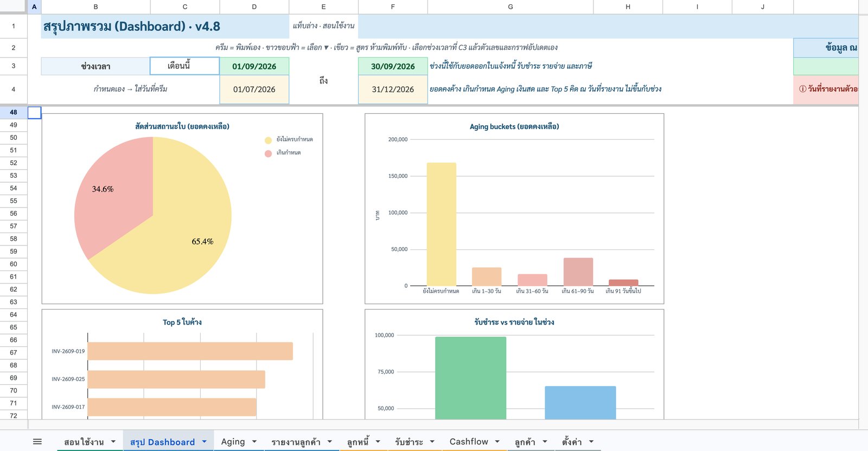Viewport: 868px width, 451px height.
Task: Open the all sheets list icon
Action: pos(37,442)
